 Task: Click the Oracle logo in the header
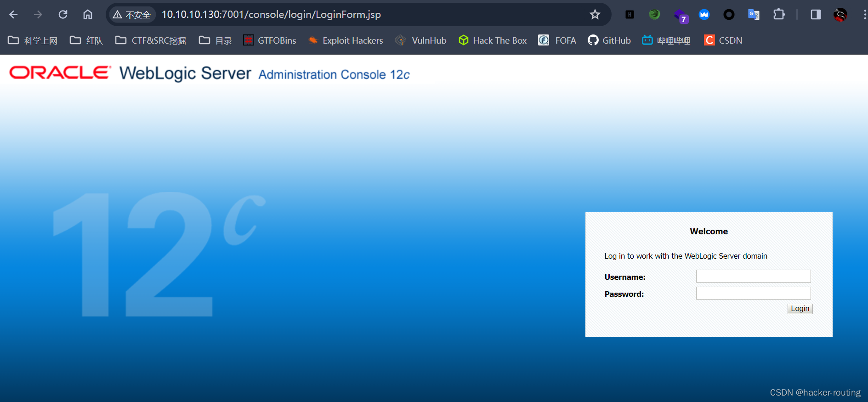(60, 73)
